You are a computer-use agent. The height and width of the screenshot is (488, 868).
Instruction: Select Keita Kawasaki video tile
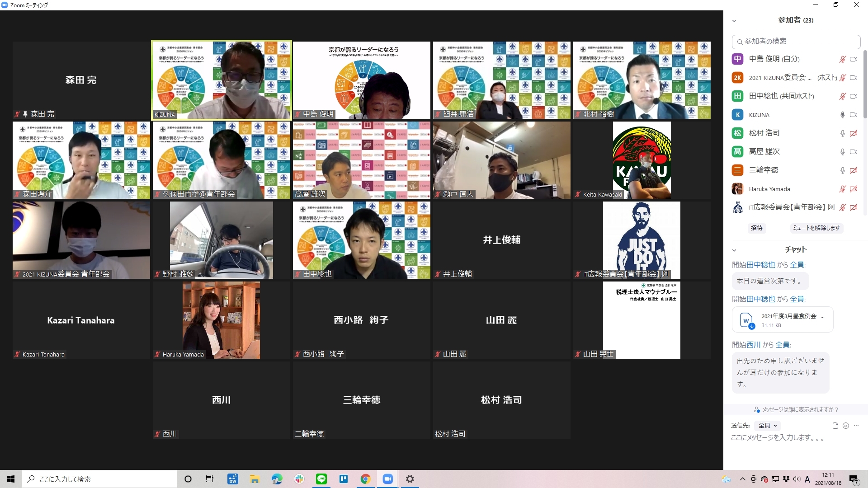(x=642, y=160)
